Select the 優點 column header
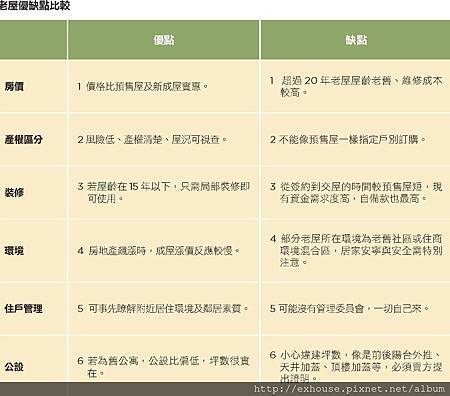This screenshot has width=450, height=396. coord(164,40)
